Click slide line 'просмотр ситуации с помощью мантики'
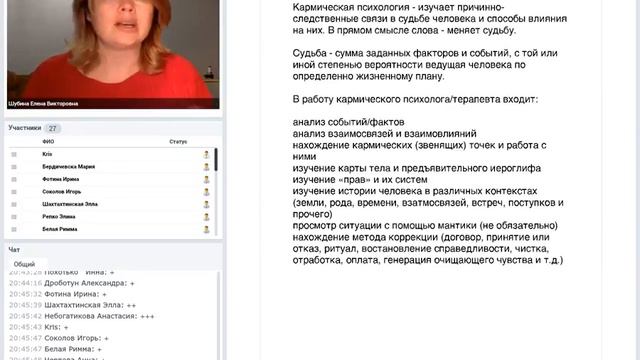Image resolution: width=640 pixels, height=360 pixels. [x=425, y=226]
